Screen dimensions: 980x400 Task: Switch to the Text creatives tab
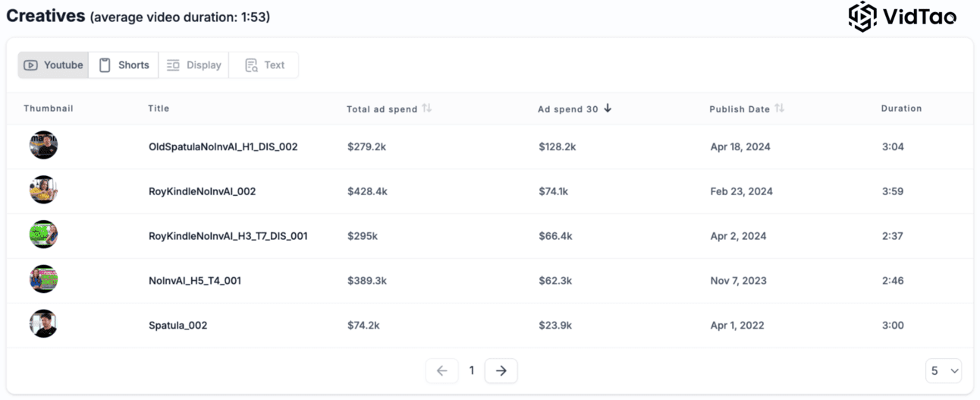264,65
